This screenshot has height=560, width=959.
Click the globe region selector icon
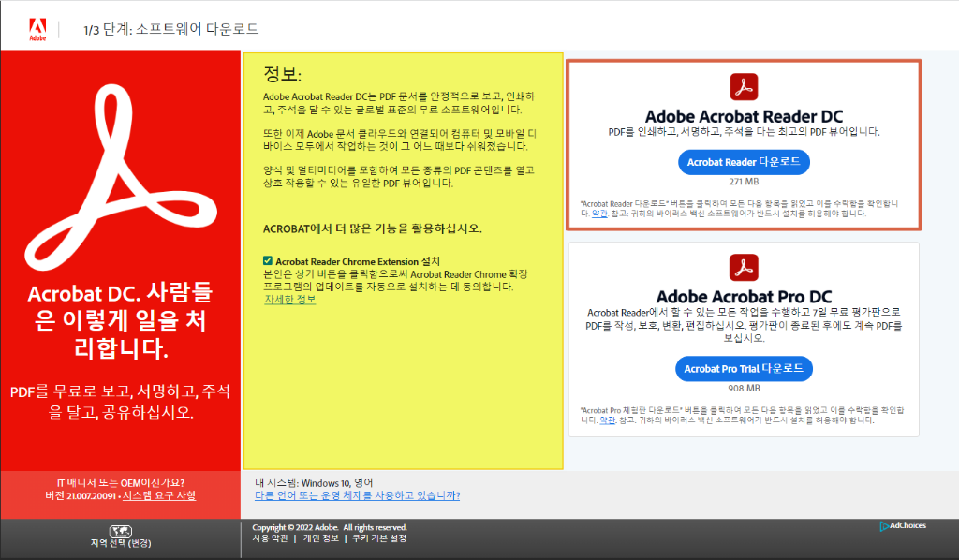coord(121,531)
